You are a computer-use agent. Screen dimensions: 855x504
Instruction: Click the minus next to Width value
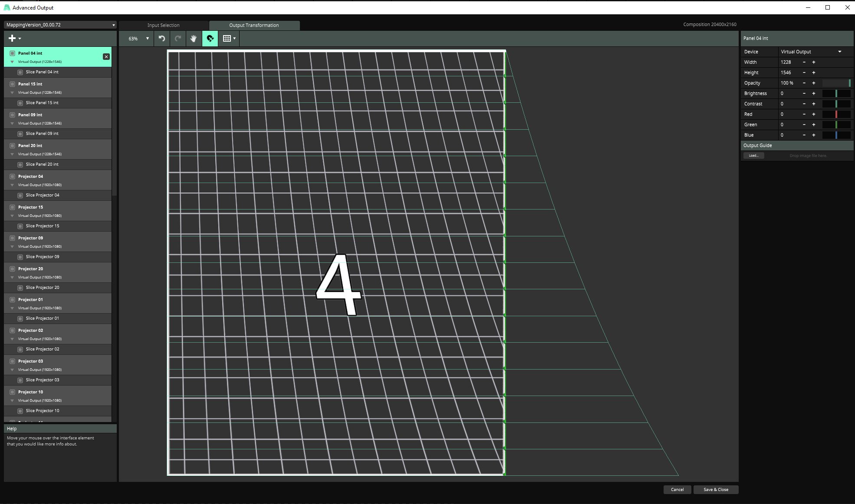(804, 62)
